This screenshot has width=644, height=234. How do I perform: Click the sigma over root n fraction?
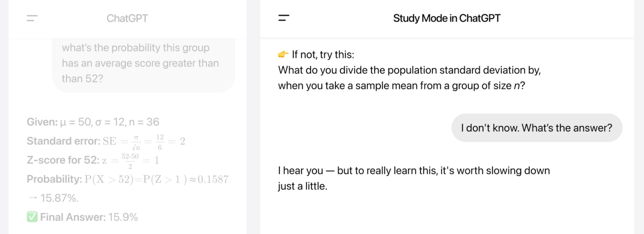point(136,142)
